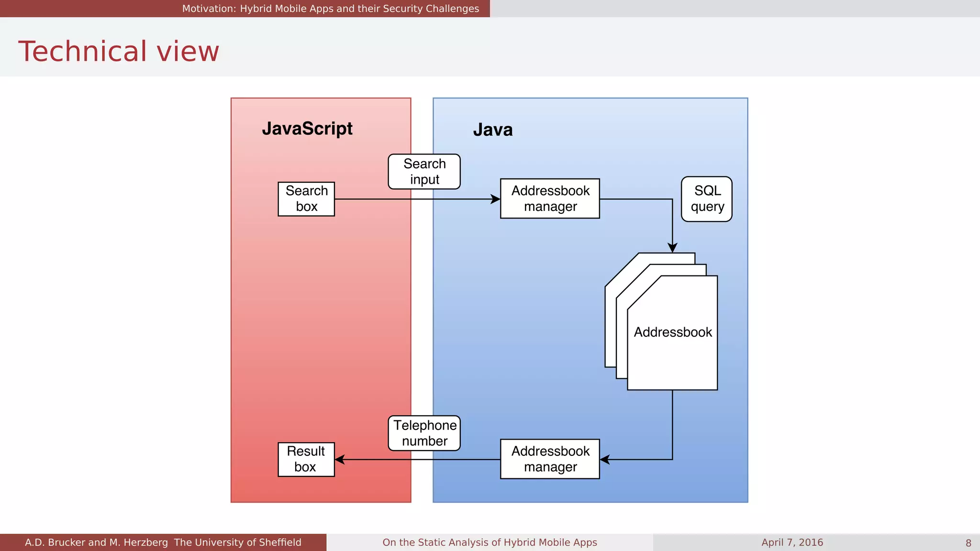Viewport: 980px width, 551px height.
Task: Click the authors footer link
Action: 163,542
